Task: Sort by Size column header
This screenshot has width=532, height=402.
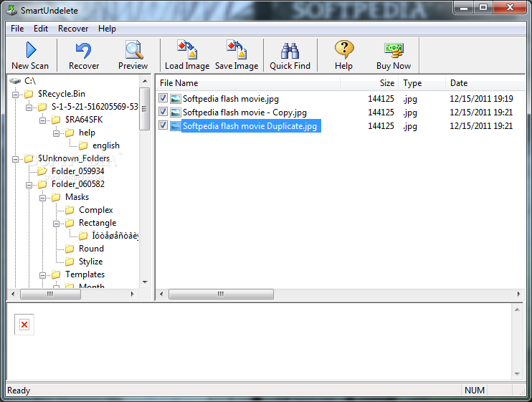Action: tap(369, 83)
